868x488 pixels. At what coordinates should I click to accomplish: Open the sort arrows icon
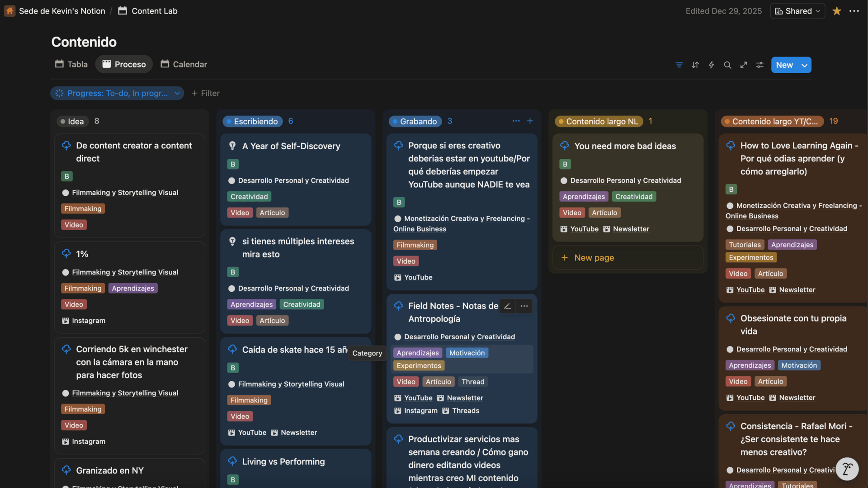[695, 65]
